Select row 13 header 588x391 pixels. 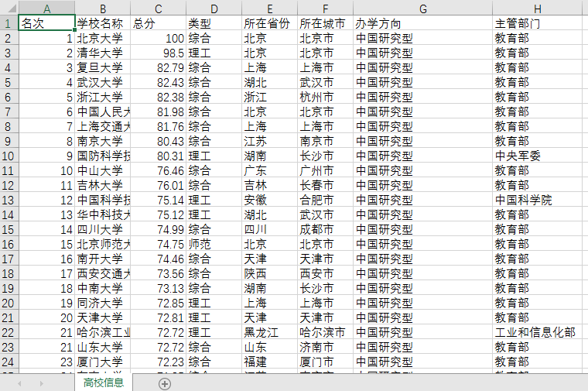(x=9, y=200)
